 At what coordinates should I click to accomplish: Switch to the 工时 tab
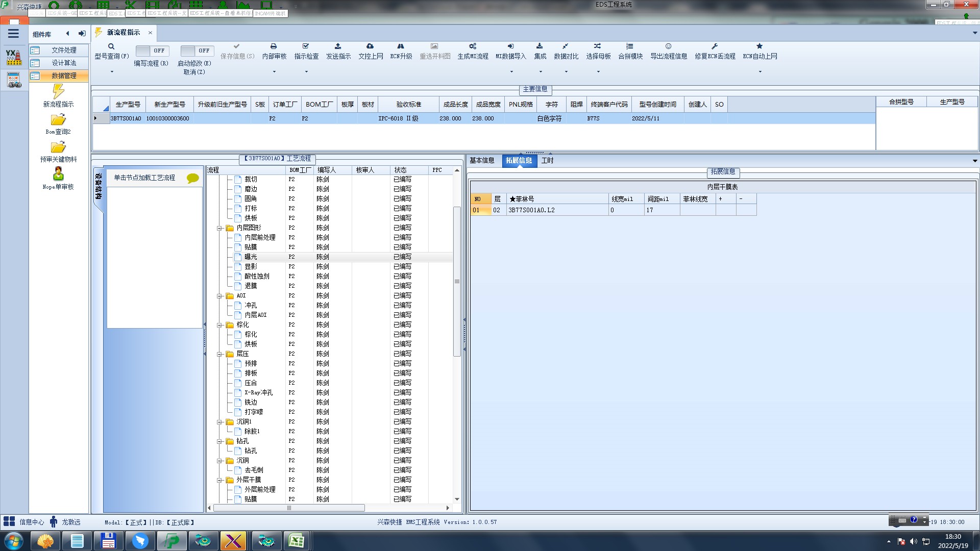(x=547, y=160)
